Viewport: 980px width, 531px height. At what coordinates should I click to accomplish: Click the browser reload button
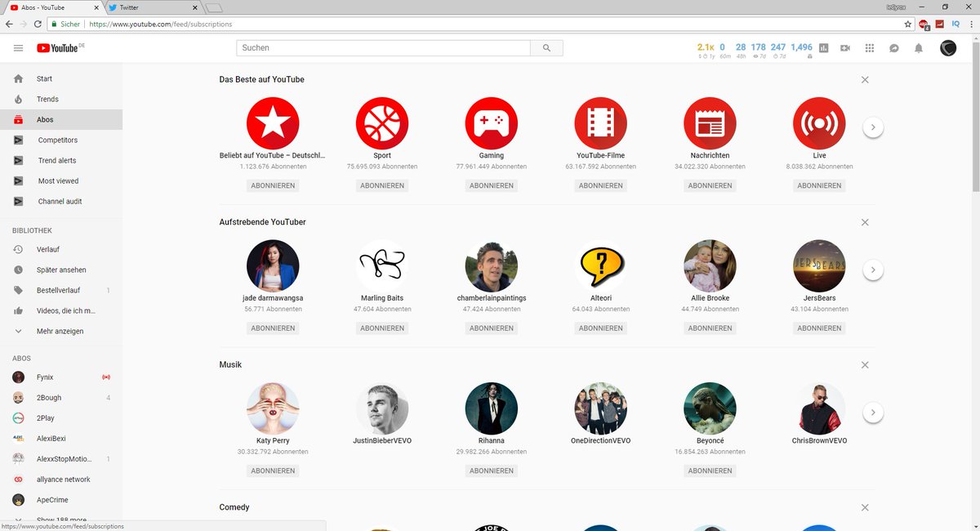click(x=37, y=25)
